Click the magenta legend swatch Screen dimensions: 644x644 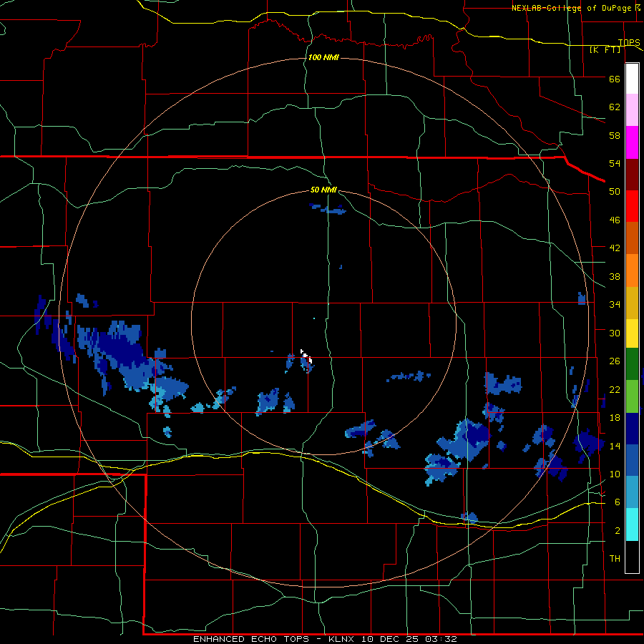point(632,142)
